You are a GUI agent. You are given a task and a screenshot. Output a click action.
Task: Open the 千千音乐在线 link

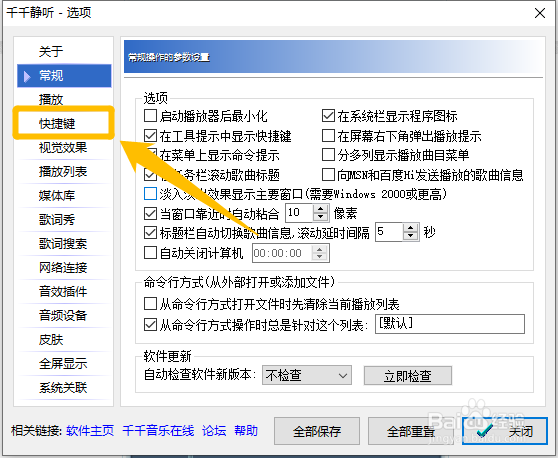[158, 431]
